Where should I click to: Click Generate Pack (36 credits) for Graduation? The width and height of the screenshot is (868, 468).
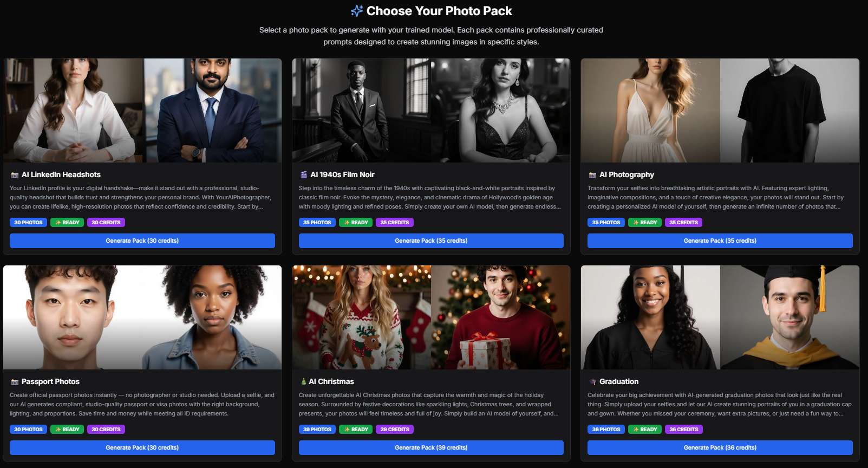click(x=719, y=447)
